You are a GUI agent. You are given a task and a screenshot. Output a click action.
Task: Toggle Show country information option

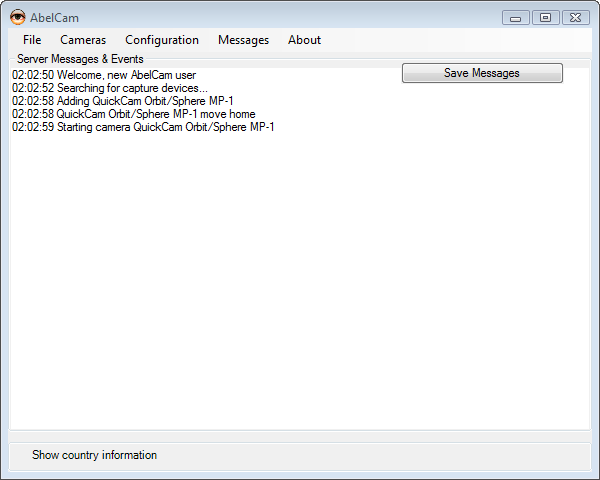[x=94, y=455]
